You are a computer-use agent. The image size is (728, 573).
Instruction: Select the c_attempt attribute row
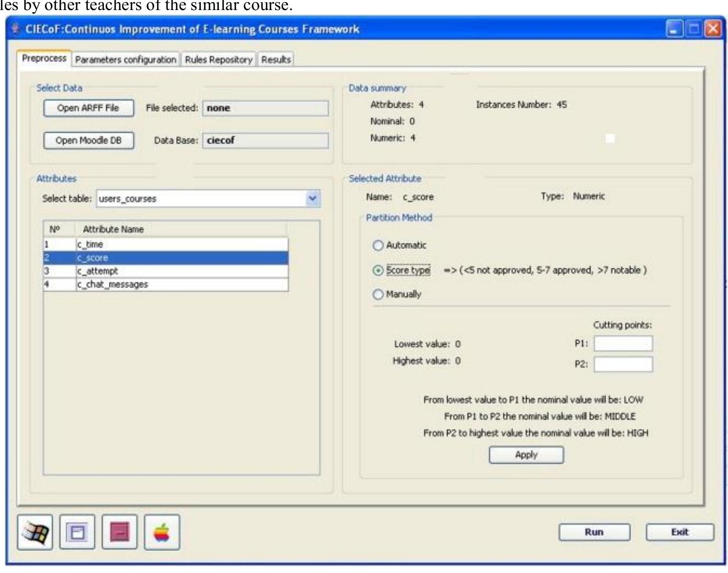(x=166, y=271)
